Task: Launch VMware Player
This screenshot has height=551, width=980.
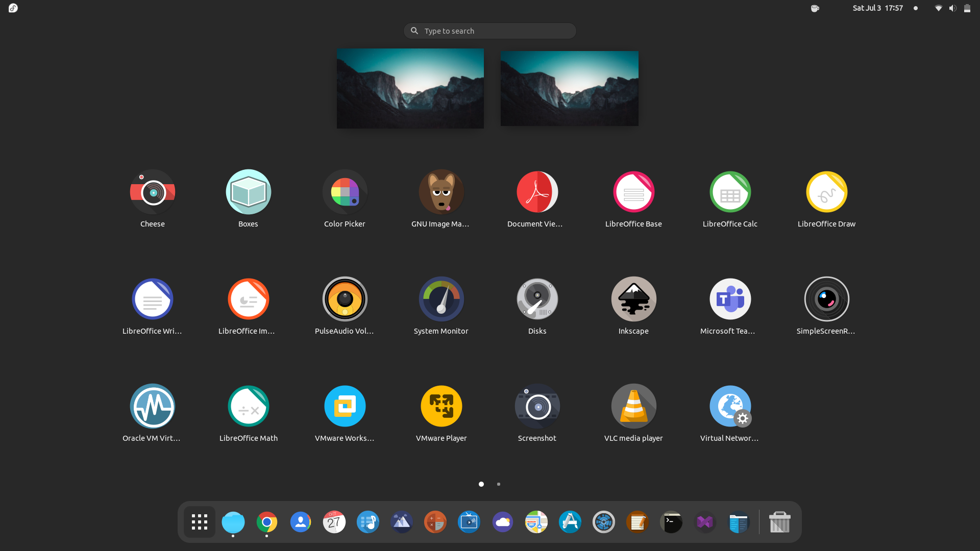Action: 441,407
